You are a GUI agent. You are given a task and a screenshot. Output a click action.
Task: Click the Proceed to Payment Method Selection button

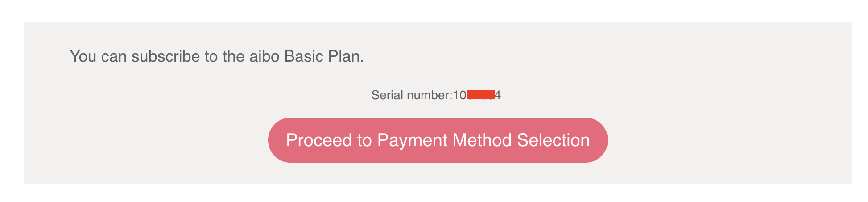[x=438, y=140]
